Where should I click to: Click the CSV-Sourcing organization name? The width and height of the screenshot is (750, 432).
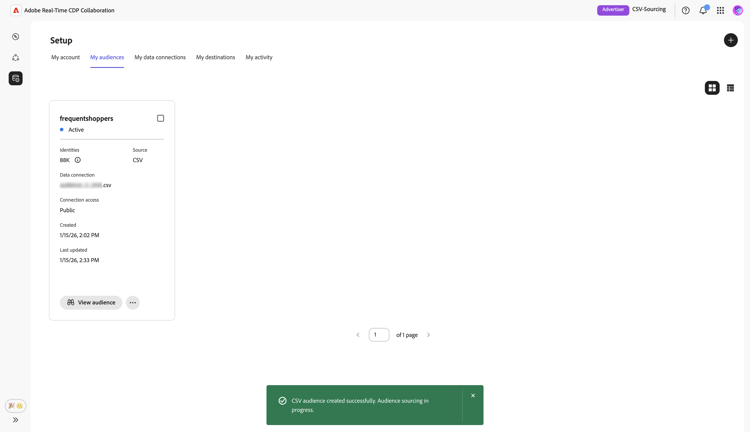click(649, 10)
